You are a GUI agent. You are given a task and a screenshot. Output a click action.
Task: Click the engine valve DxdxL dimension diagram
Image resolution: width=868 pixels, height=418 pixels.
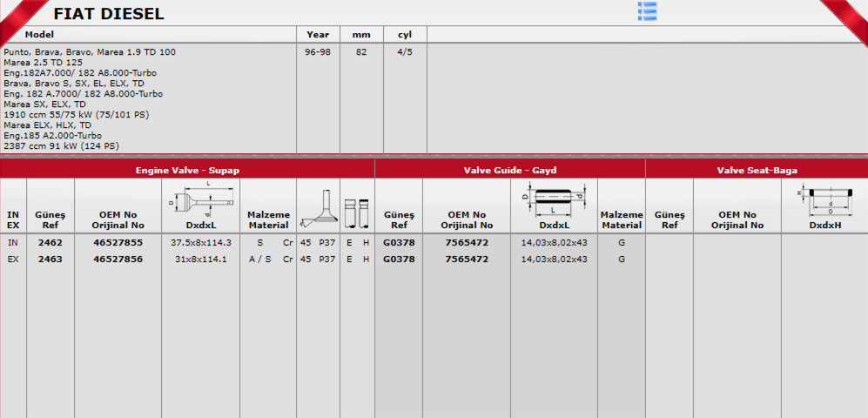click(200, 199)
